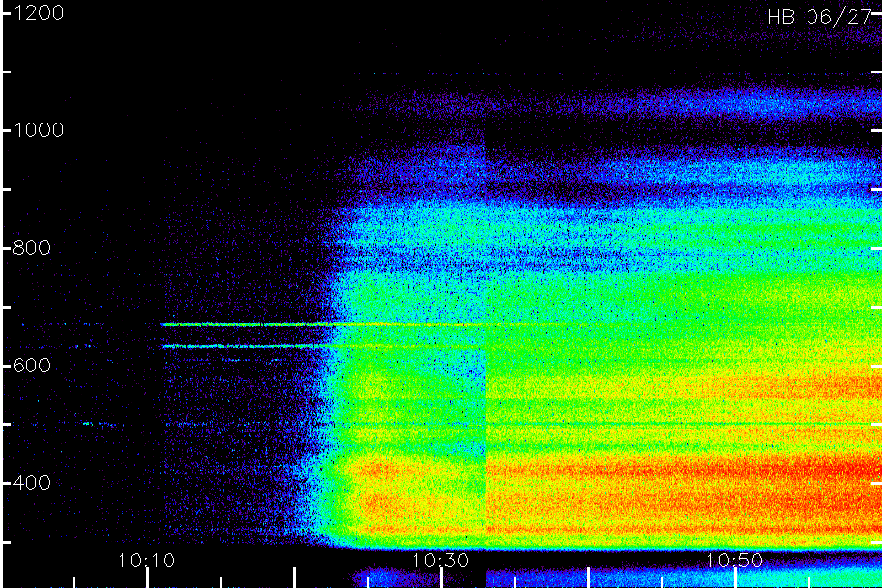Viewport: 882px width, 588px height.
Task: Click the 1200 axis label
Action: [x=37, y=13]
